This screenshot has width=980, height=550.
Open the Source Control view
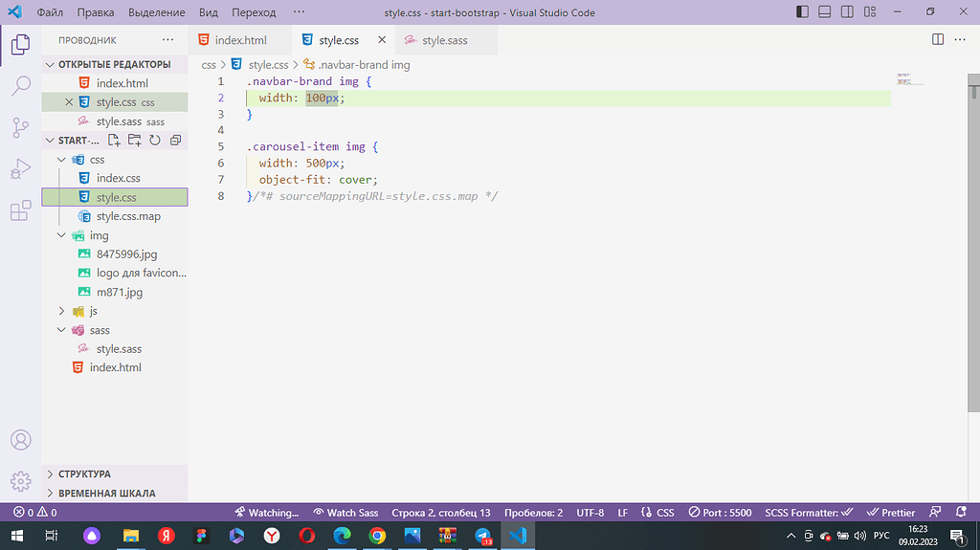(x=20, y=127)
